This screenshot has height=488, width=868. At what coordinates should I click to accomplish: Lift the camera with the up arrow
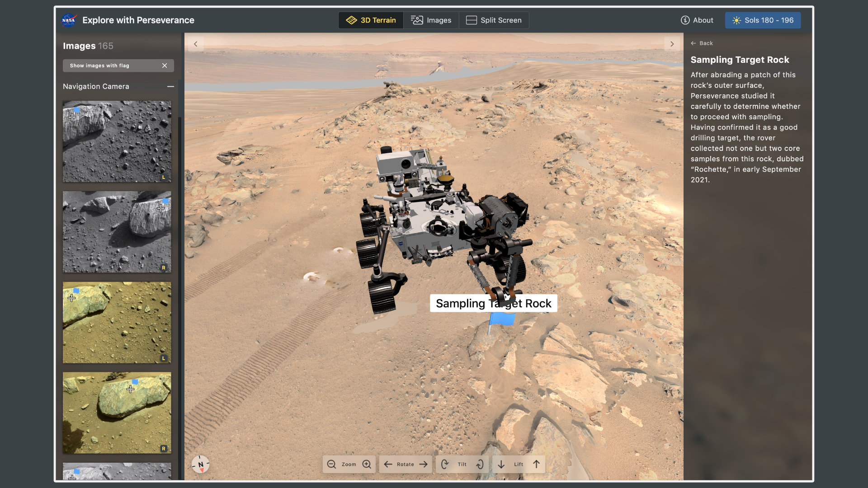[x=536, y=464]
